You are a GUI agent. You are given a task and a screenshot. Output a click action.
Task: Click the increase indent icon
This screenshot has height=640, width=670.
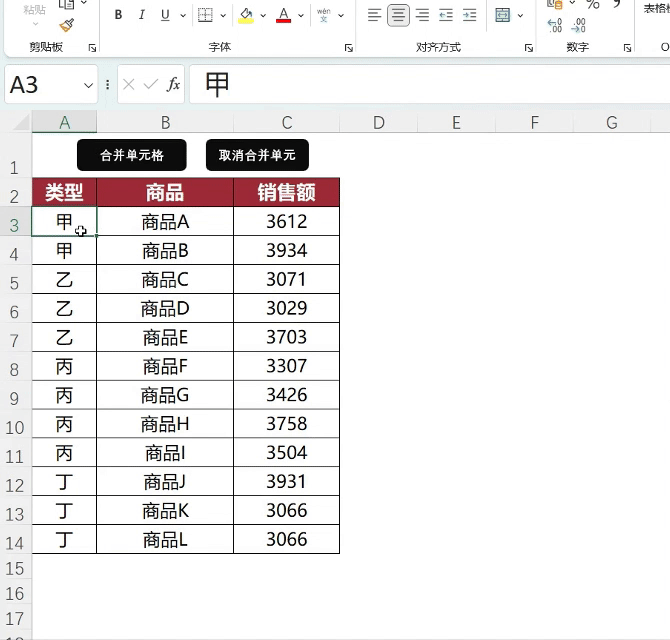pos(470,15)
